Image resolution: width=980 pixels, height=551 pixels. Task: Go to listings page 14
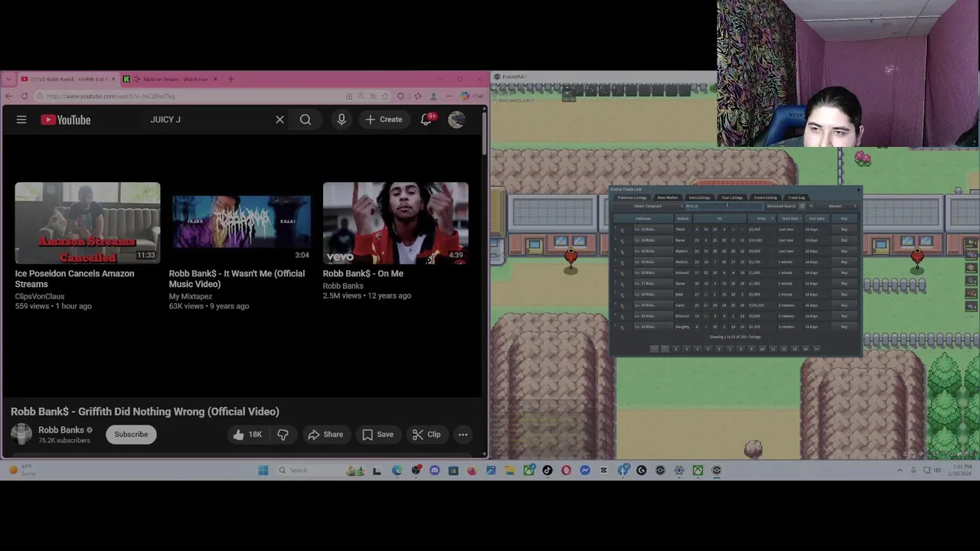coord(805,349)
